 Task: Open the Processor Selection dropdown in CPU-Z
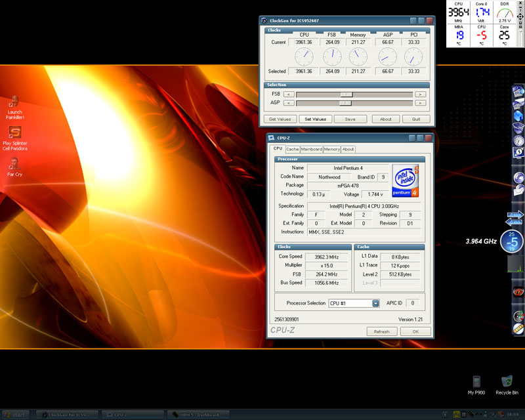(375, 303)
